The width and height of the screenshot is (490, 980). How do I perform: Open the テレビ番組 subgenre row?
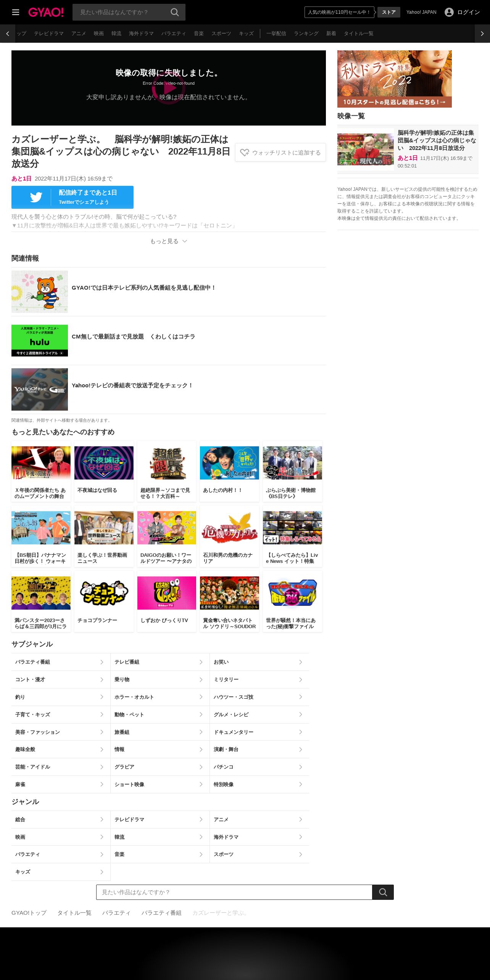(160, 662)
